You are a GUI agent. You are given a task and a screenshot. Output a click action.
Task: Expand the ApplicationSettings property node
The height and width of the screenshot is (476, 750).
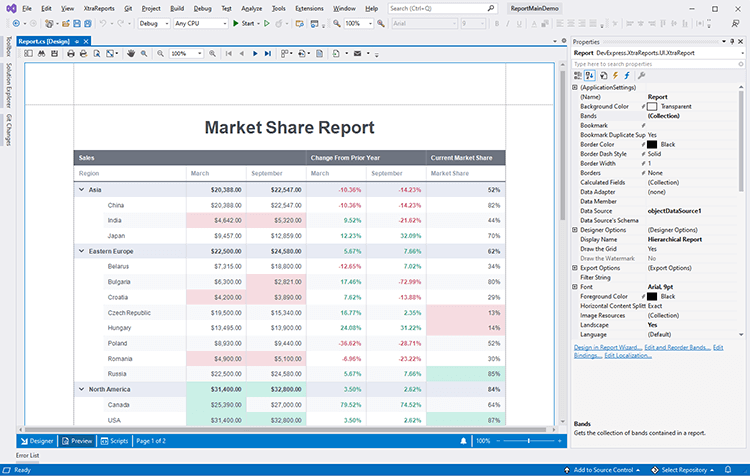pos(575,87)
